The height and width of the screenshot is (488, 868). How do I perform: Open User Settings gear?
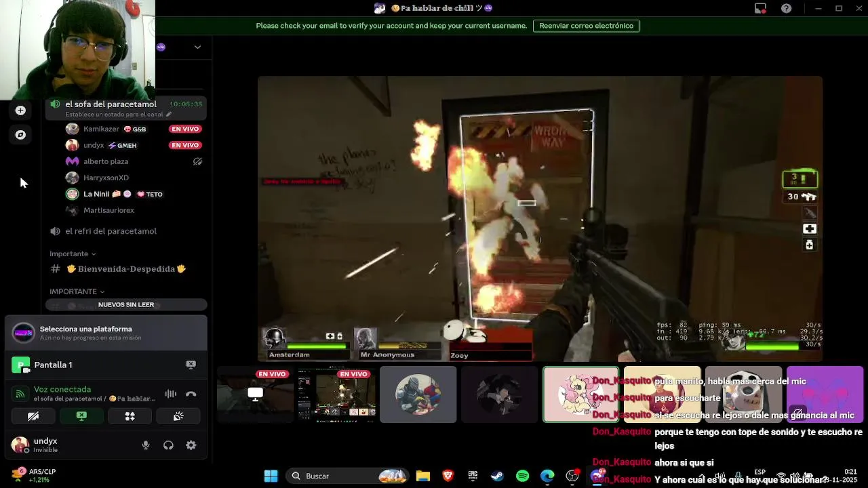point(191,445)
